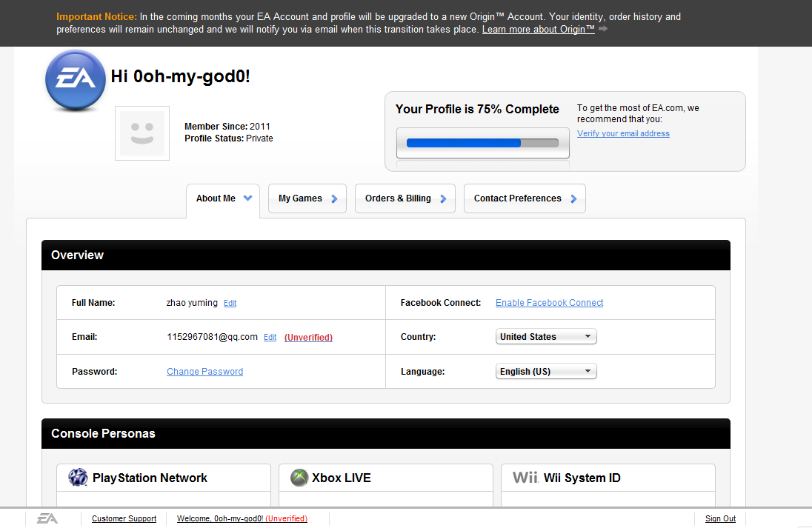Click Edit next to Full Name
The image size is (812, 528).
pos(230,304)
